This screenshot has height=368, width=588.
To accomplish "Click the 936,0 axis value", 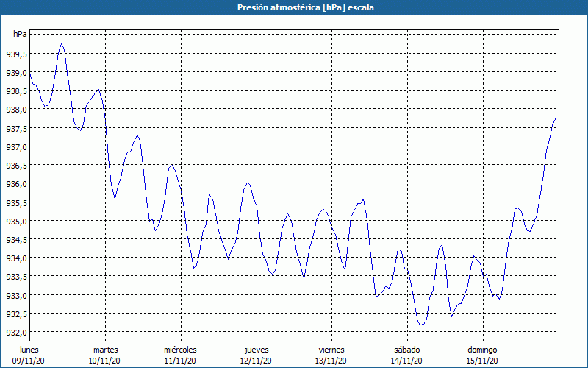I will [16, 185].
